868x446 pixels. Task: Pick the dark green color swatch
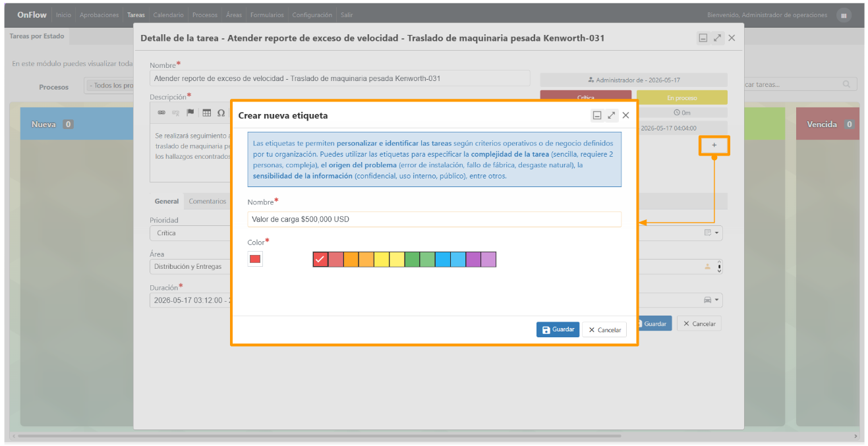pyautogui.click(x=412, y=259)
